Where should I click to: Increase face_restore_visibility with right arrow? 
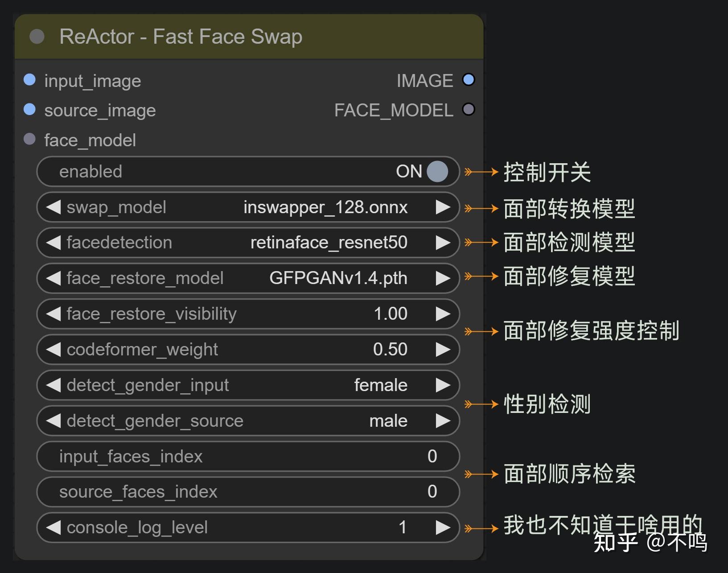(443, 314)
